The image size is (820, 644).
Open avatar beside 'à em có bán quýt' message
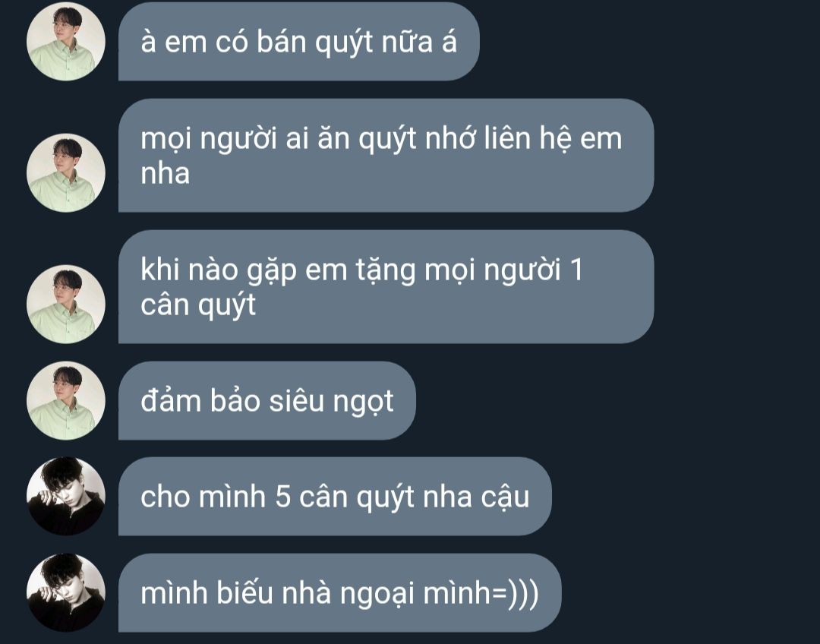pyautogui.click(x=66, y=41)
